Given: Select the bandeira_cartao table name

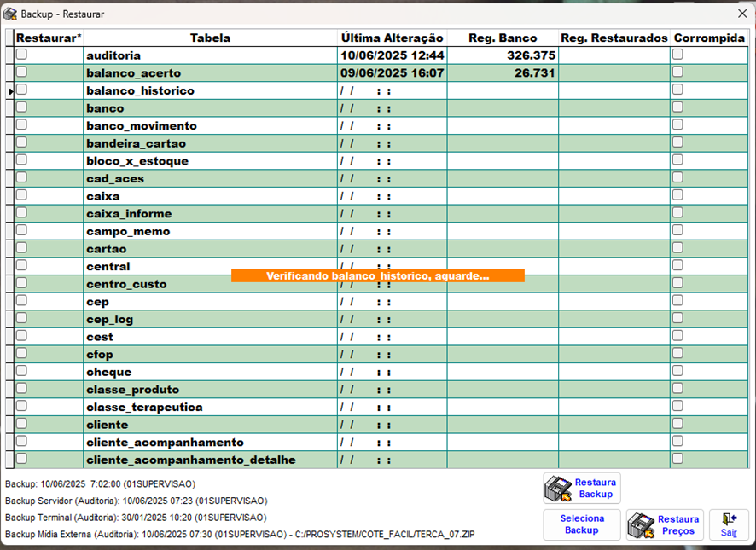Looking at the screenshot, I should (136, 143).
